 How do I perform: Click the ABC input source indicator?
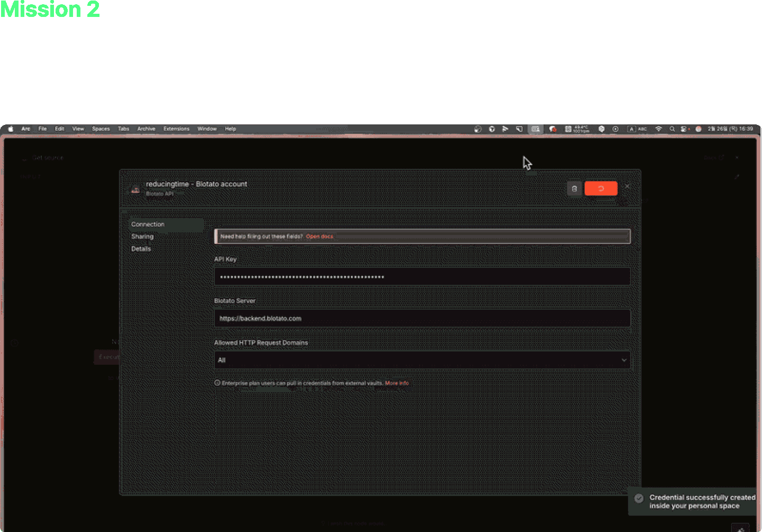(638, 129)
